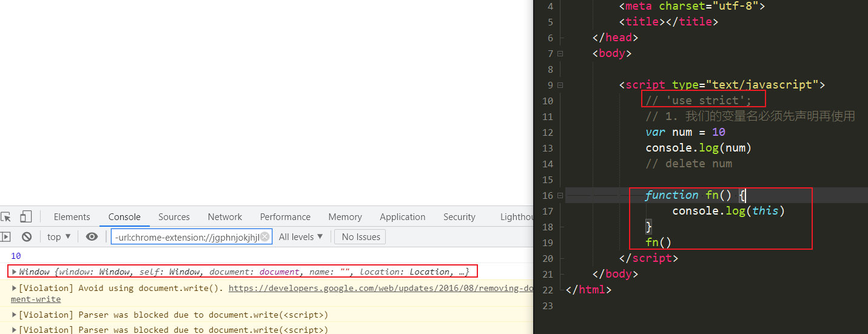Click the function fn() declaration line
The width and height of the screenshot is (868, 334).
[x=696, y=195]
